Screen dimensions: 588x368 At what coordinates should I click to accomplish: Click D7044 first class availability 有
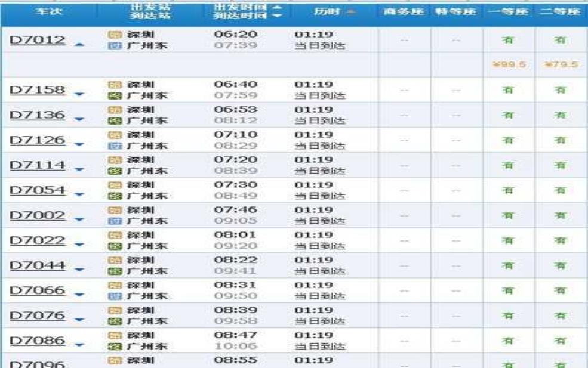508,265
